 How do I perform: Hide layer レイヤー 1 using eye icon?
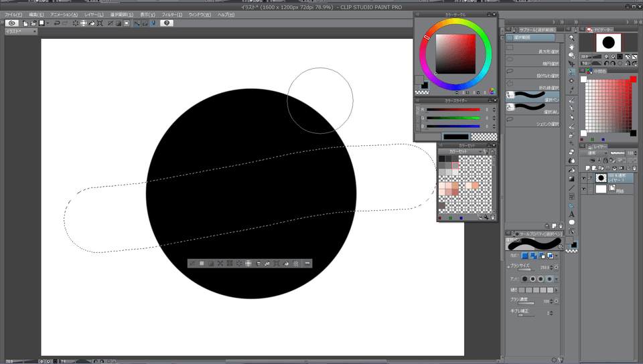click(x=583, y=178)
